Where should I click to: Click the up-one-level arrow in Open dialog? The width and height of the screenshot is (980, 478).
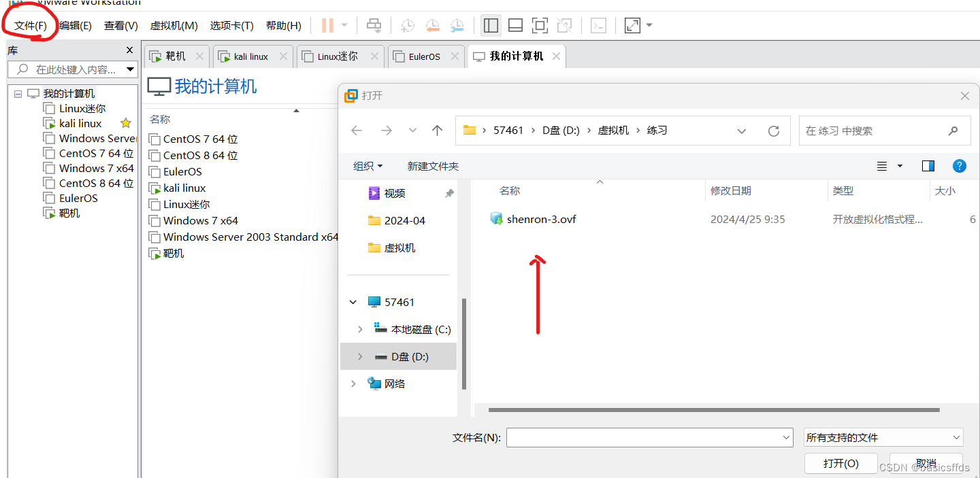click(437, 131)
